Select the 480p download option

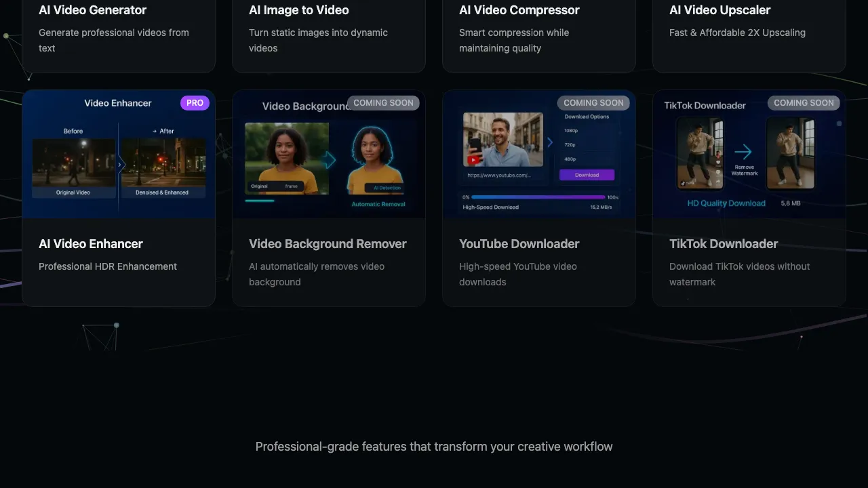(570, 159)
